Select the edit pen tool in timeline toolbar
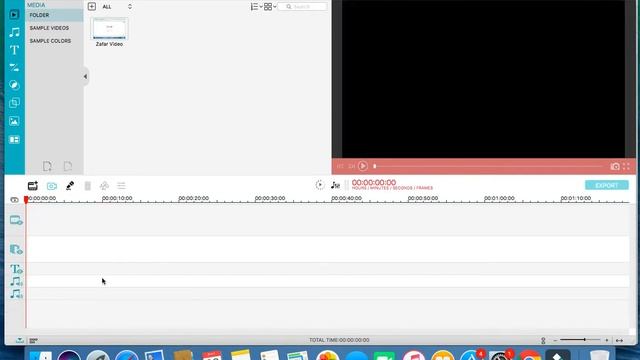The width and height of the screenshot is (640, 360). pos(70,186)
